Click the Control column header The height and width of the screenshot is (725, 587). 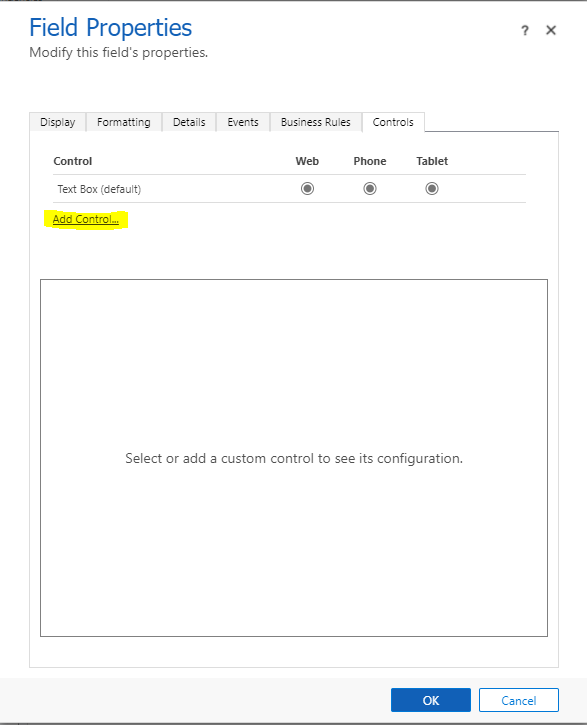[73, 161]
